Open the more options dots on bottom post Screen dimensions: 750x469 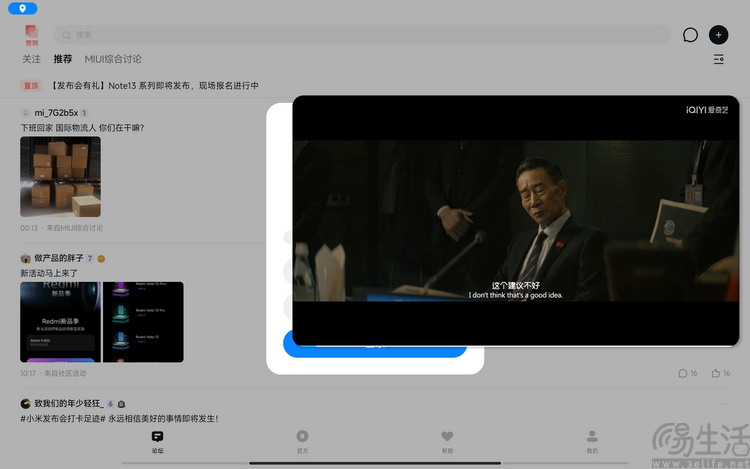click(x=725, y=404)
